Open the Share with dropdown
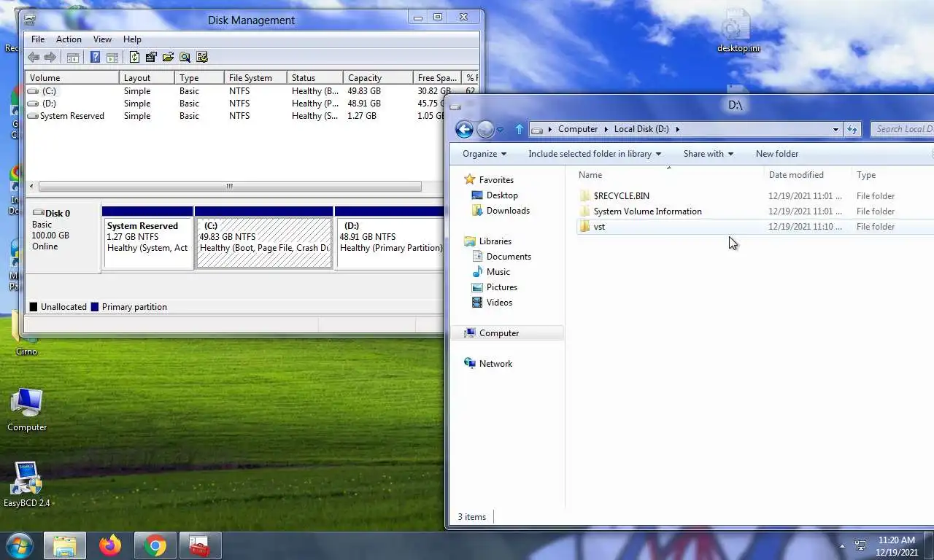Viewport: 934px width, 560px height. pyautogui.click(x=708, y=154)
